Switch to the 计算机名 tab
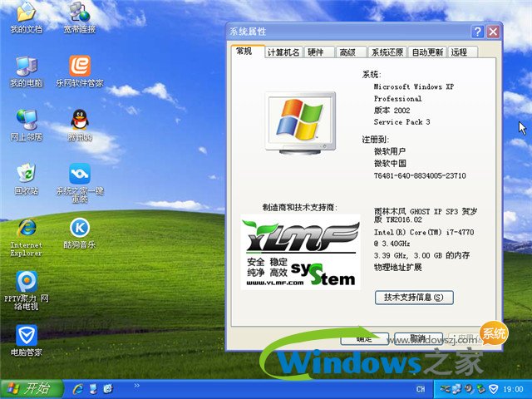 (x=283, y=52)
